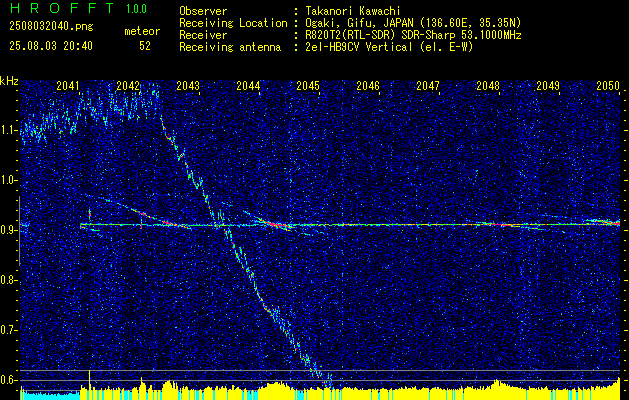Click the filename 2508032040.png
Image resolution: width=629 pixels, height=400 pixels.
[x=51, y=26]
